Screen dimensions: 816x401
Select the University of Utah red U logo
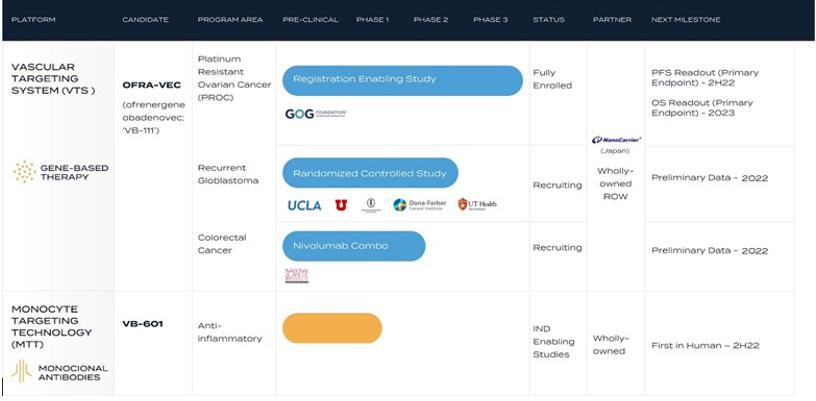(340, 205)
